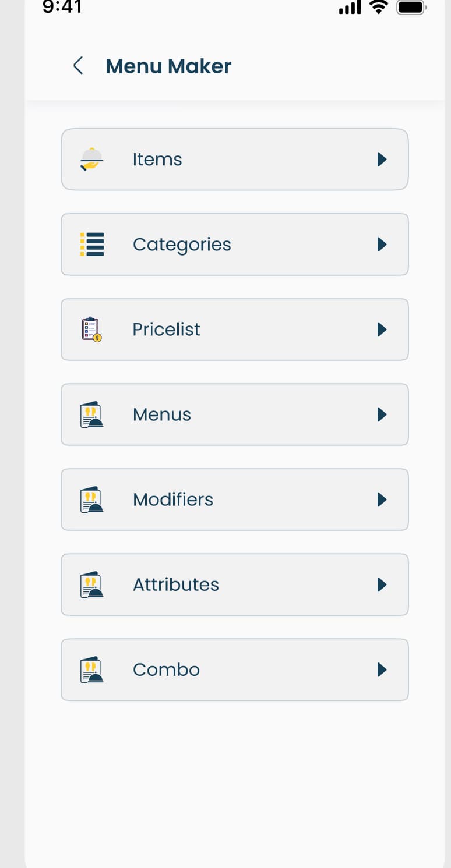Open the Attributes card
The height and width of the screenshot is (868, 451).
pos(235,584)
